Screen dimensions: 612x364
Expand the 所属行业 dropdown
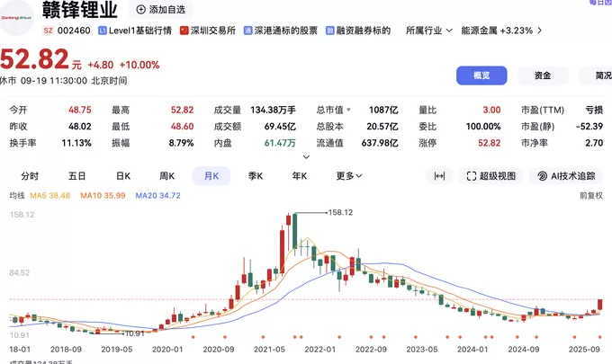429,31
